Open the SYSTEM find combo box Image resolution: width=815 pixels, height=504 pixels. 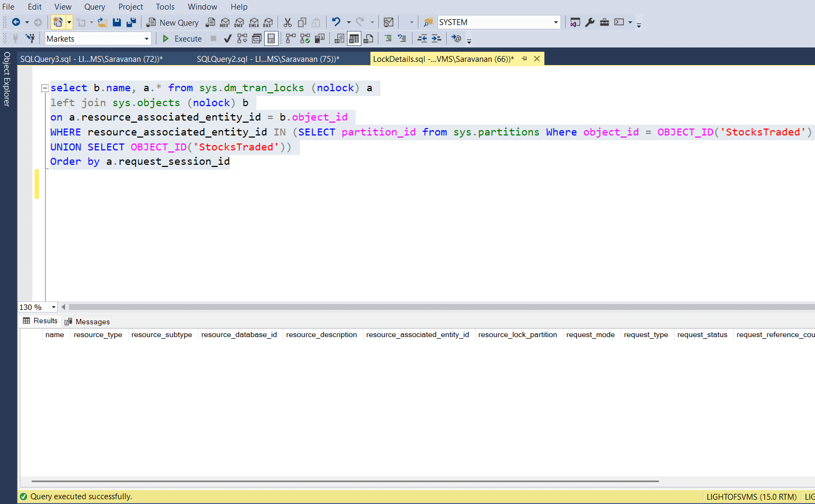coord(556,22)
